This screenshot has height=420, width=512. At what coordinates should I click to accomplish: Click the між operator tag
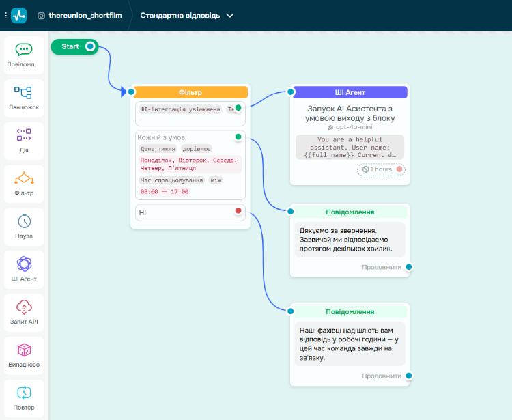[x=216, y=180]
